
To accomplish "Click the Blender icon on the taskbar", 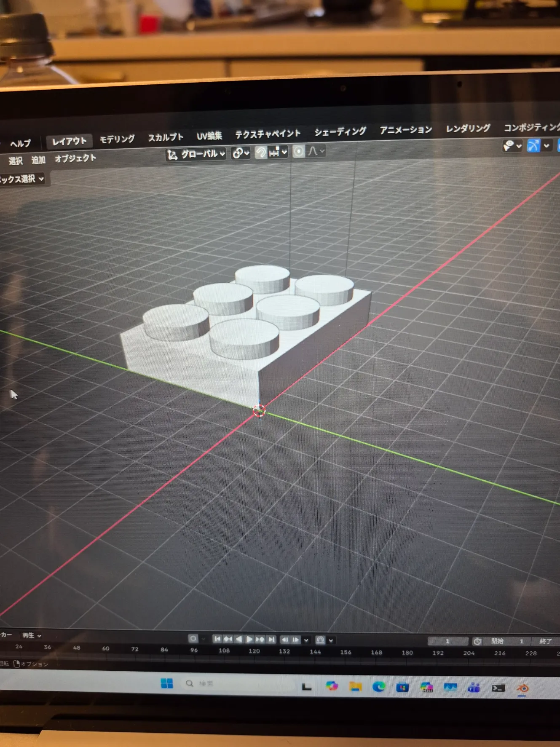I will (x=522, y=688).
